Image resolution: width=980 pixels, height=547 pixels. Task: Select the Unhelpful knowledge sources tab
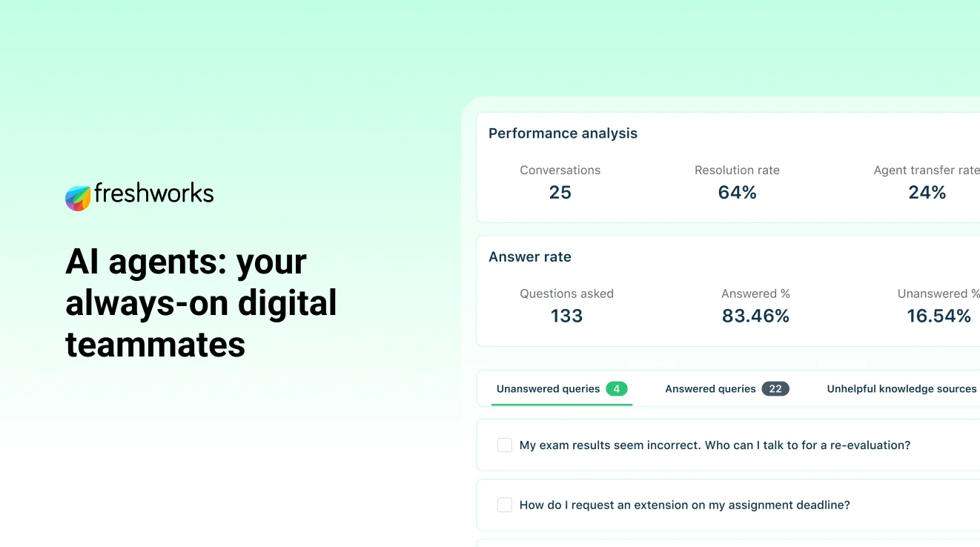click(x=901, y=388)
